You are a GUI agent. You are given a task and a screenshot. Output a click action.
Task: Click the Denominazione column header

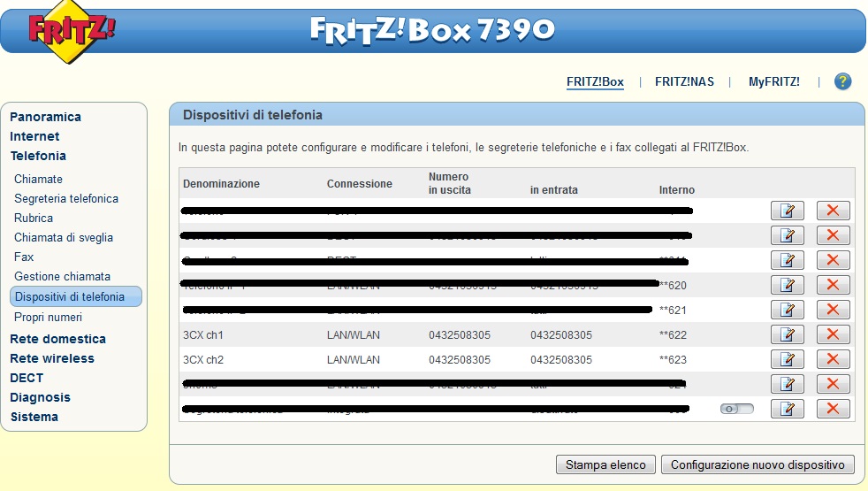click(x=222, y=183)
